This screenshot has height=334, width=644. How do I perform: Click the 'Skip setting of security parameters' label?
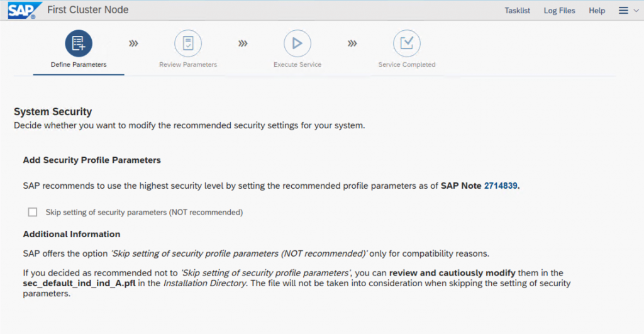tap(144, 213)
